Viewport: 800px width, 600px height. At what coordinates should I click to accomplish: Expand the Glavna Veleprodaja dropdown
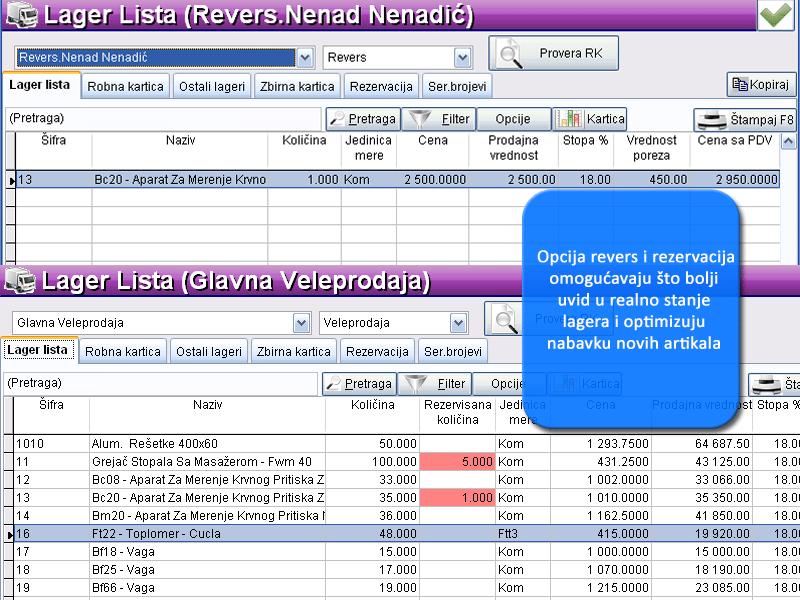pyautogui.click(x=301, y=323)
